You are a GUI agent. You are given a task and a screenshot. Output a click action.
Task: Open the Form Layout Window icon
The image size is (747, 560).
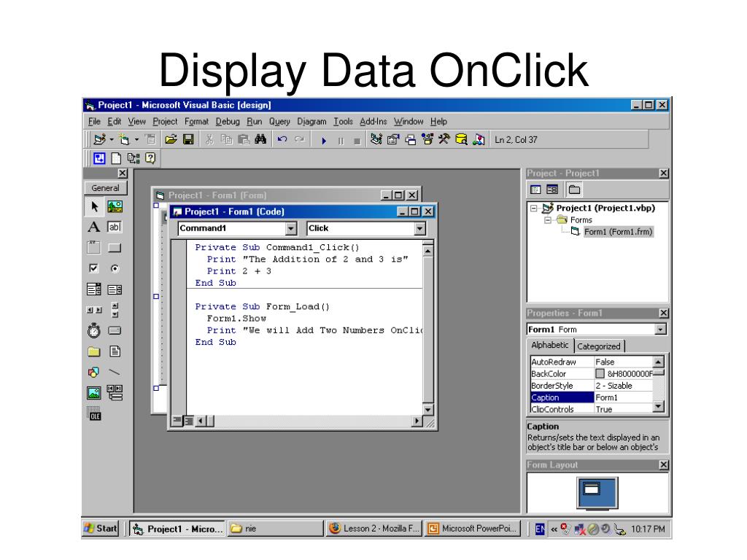[410, 139]
